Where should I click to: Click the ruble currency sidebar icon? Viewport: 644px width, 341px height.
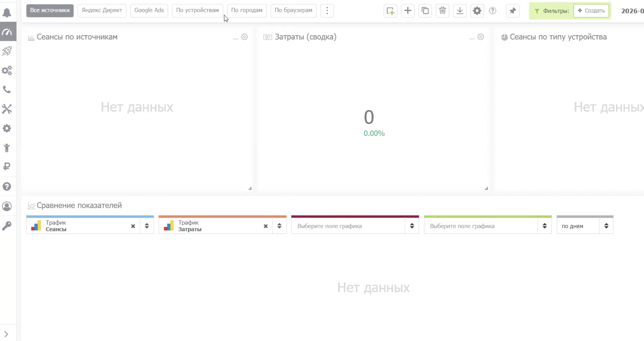point(7,167)
